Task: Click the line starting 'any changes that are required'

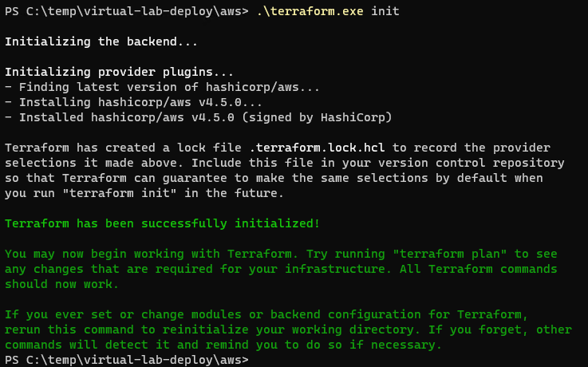Action: coord(281,269)
